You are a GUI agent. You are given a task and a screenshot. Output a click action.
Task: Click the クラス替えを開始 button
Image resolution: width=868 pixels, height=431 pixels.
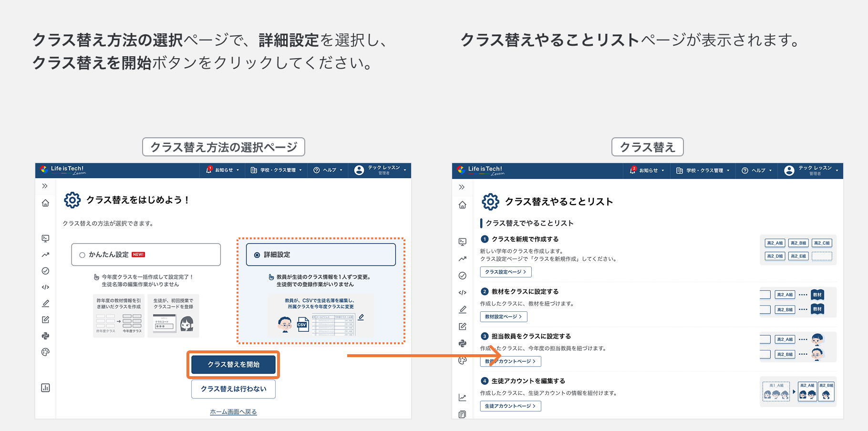[233, 365]
